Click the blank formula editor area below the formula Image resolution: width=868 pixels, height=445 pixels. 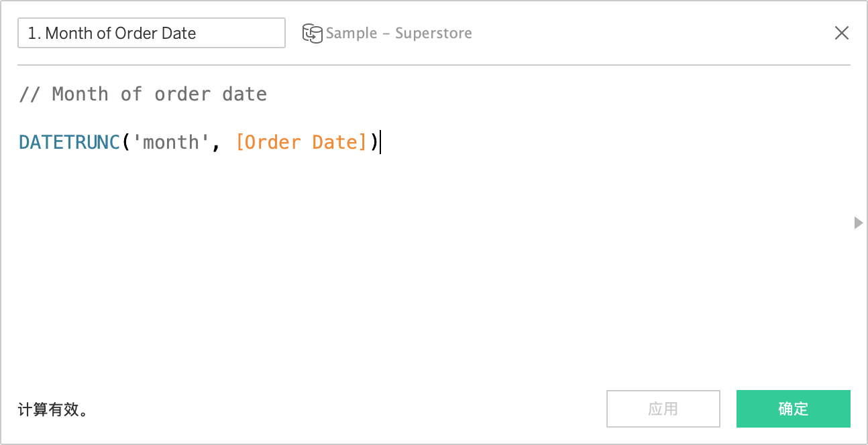point(429,268)
